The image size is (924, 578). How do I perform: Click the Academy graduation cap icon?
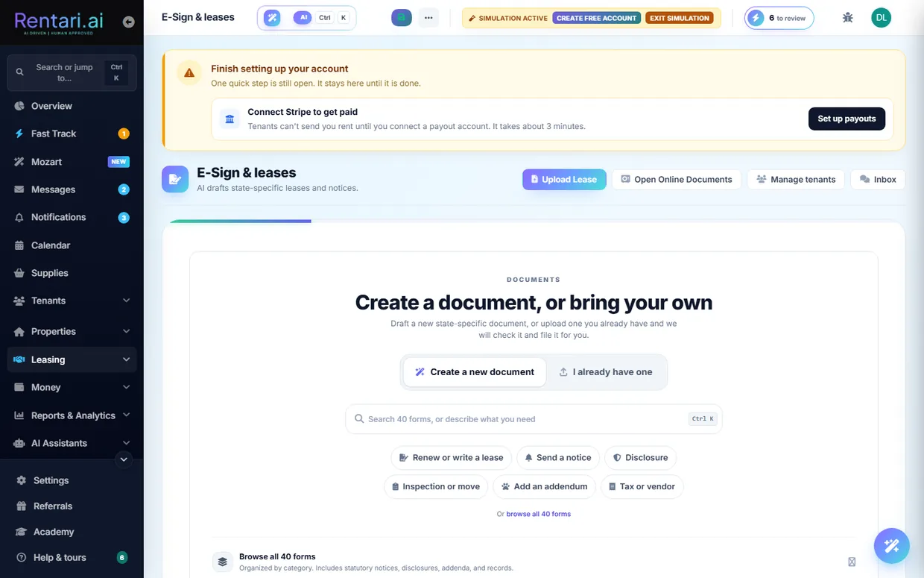(x=21, y=532)
